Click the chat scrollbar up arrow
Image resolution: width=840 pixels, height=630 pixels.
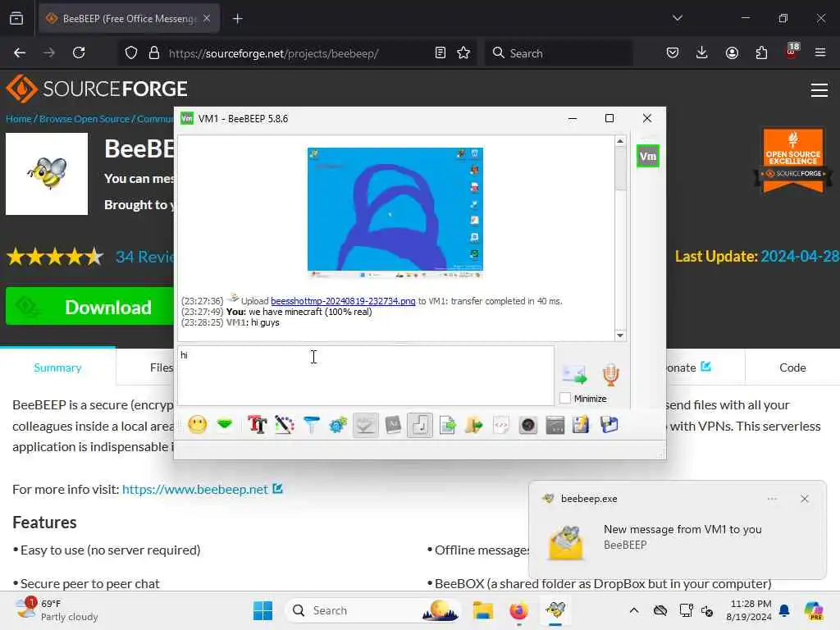(x=620, y=141)
